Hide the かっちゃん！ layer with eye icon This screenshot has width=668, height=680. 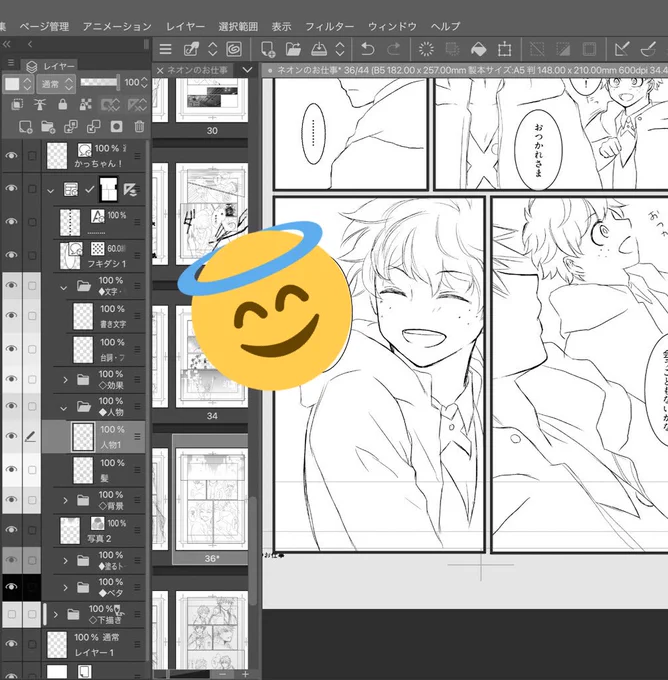tap(11, 155)
